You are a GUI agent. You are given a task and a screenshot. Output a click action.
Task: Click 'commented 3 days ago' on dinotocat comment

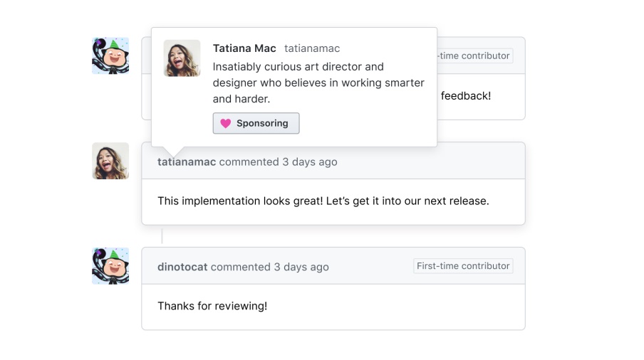[270, 267]
